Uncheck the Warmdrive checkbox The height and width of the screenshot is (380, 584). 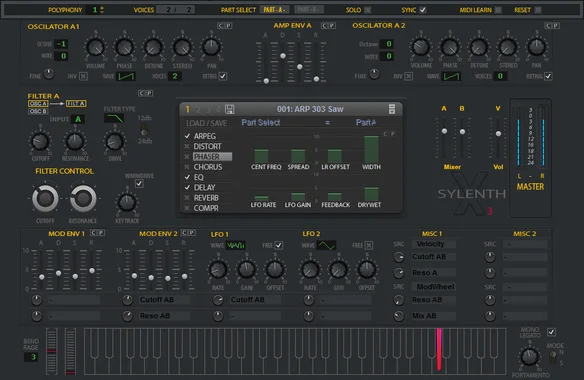(x=139, y=184)
